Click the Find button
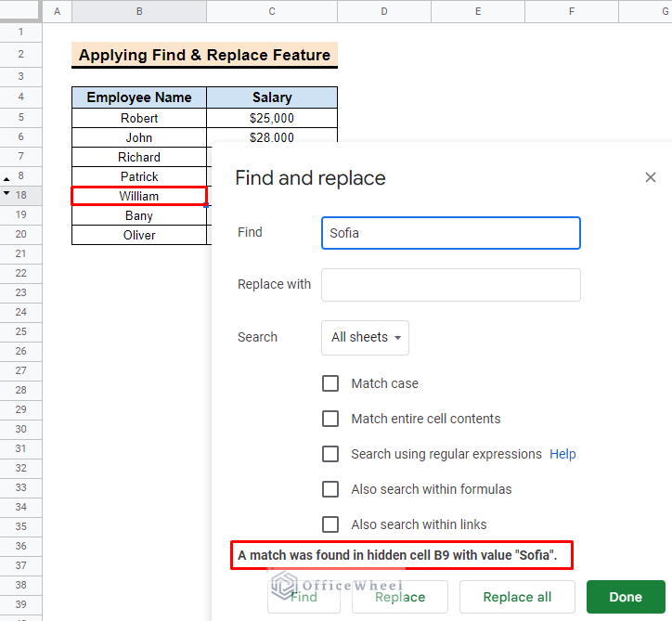This screenshot has height=621, width=672. (x=304, y=597)
